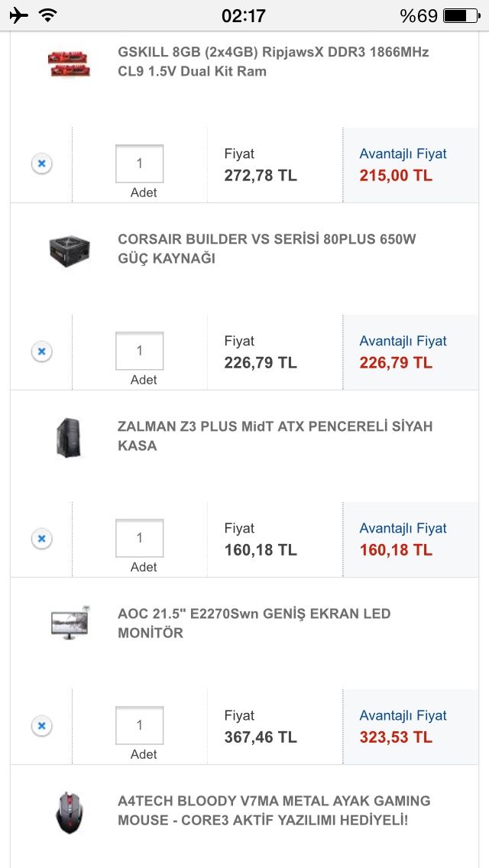Screen dimensions: 489x868
Task: Remove the GSKILL RAM item from cart
Action: (42, 164)
